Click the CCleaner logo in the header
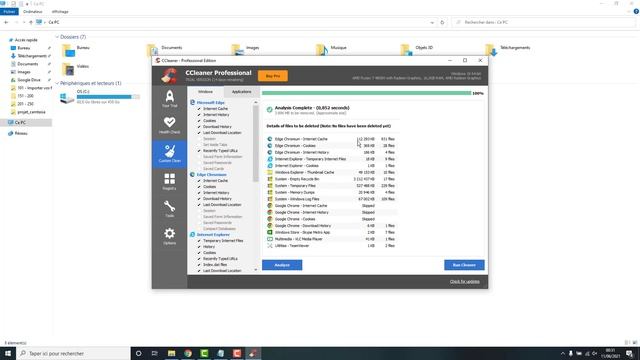The width and height of the screenshot is (640, 360). (169, 76)
